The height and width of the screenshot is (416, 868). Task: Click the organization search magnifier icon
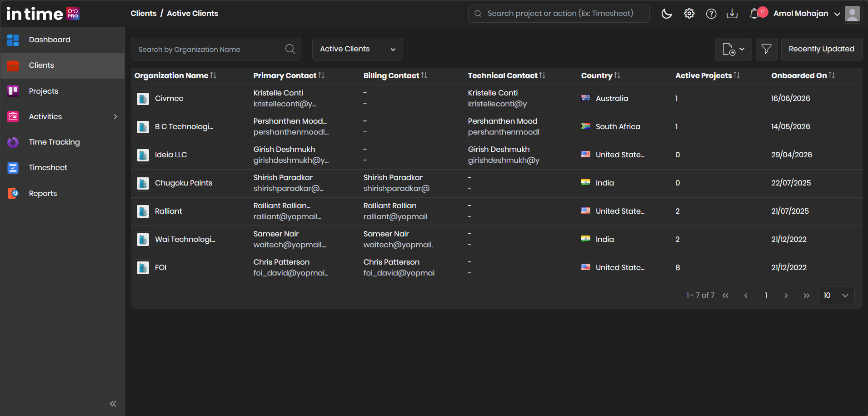coord(290,49)
